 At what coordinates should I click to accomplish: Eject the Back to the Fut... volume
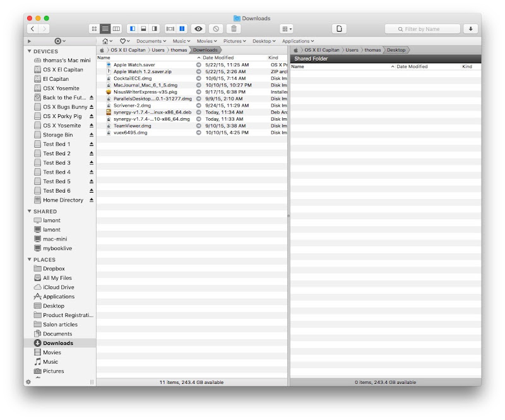[x=92, y=97]
